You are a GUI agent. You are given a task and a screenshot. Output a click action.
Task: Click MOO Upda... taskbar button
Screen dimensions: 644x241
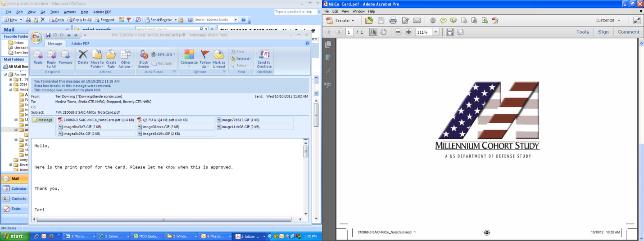click(147, 236)
